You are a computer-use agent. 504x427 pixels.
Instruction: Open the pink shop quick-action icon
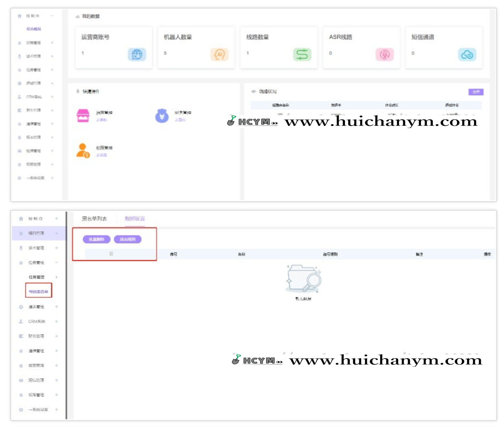point(83,116)
